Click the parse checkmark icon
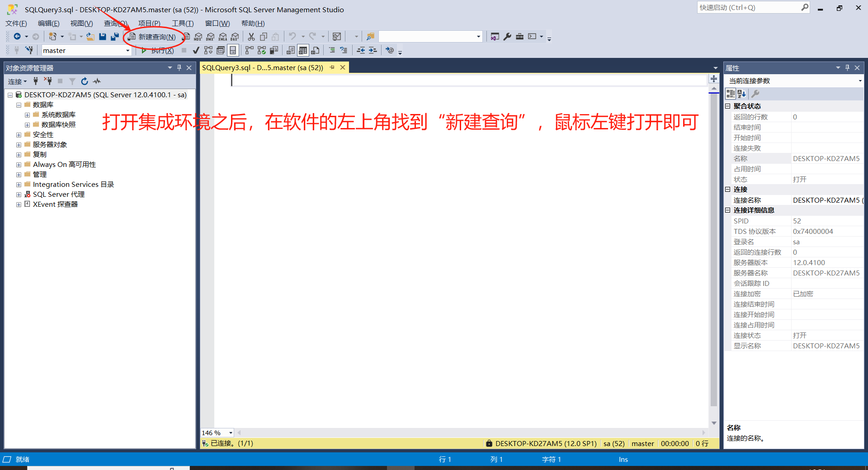Viewport: 868px width, 470px height. [x=196, y=51]
